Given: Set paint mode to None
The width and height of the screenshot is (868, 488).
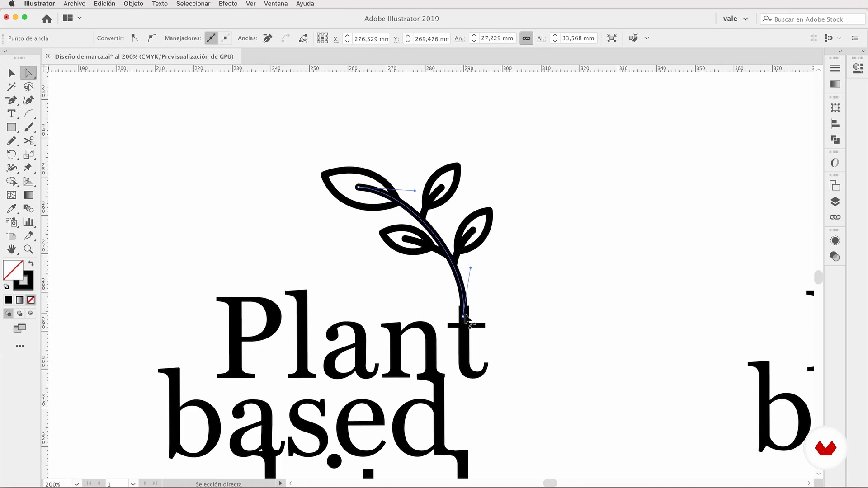Looking at the screenshot, I should [31, 300].
